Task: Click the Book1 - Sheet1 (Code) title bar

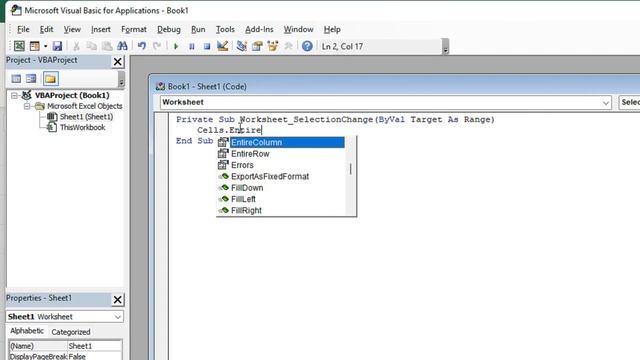Action: click(395, 87)
